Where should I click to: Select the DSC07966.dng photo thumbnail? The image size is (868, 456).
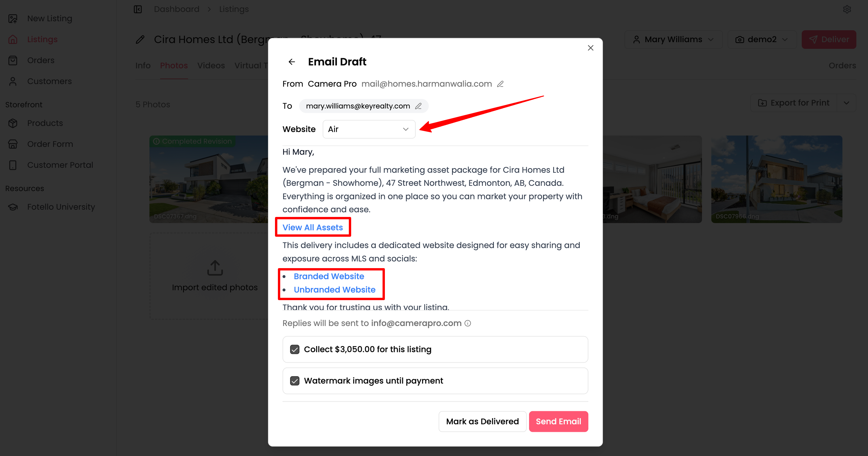coord(776,179)
